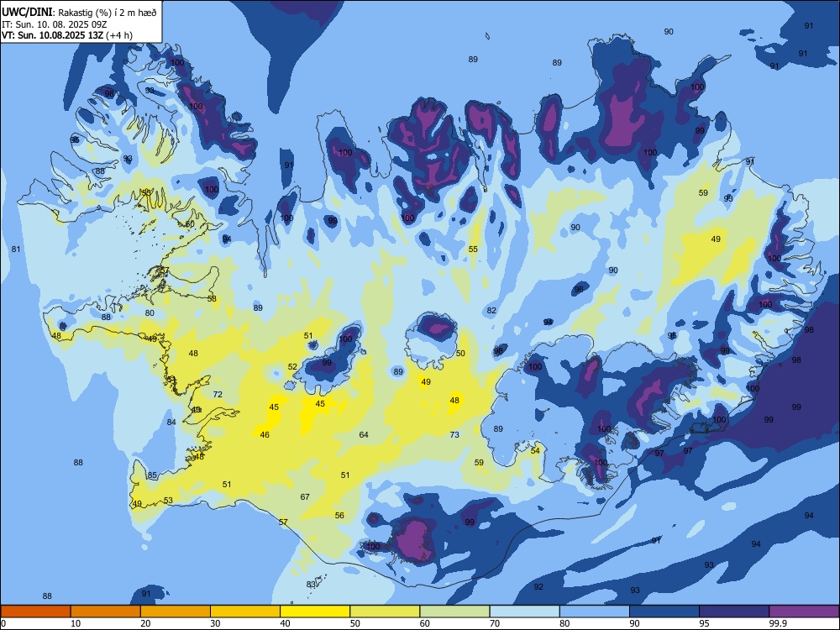The height and width of the screenshot is (630, 840).
Task: Click the "57" value on the south coast
Action: click(283, 522)
